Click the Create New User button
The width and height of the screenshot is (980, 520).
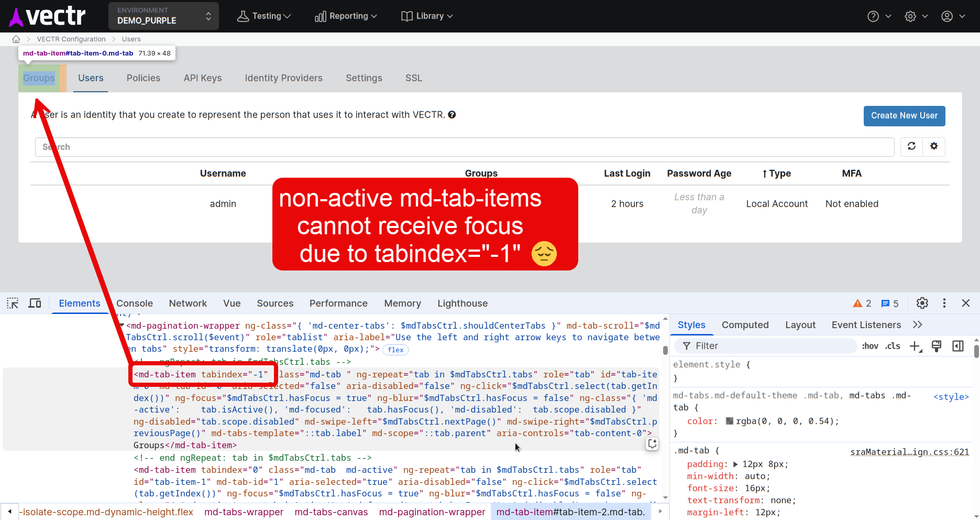pyautogui.click(x=904, y=116)
